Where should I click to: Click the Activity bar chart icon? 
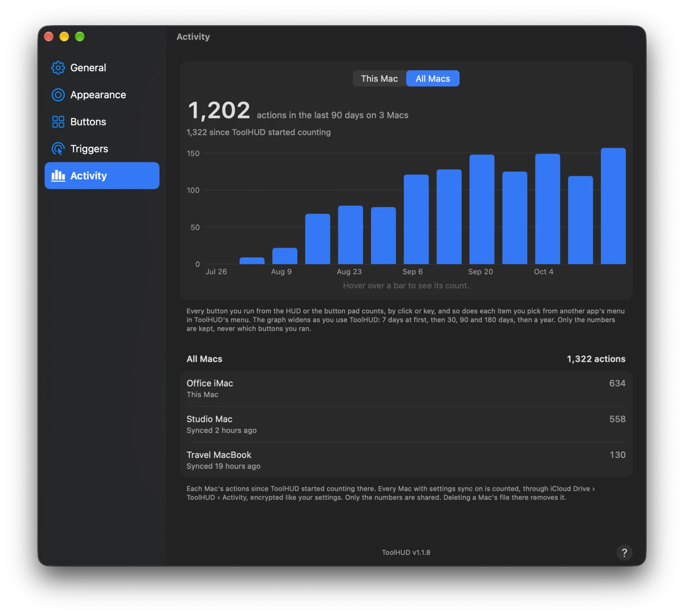click(x=58, y=176)
